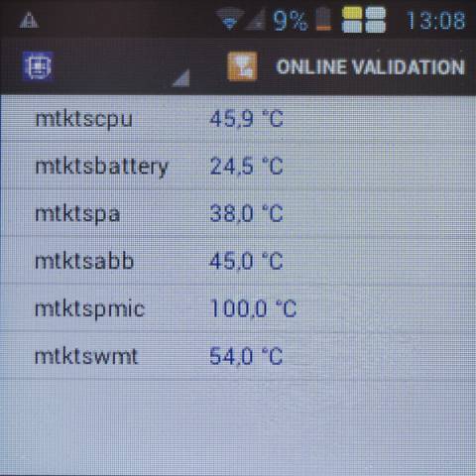Select the mtktspa row label

[77, 214]
